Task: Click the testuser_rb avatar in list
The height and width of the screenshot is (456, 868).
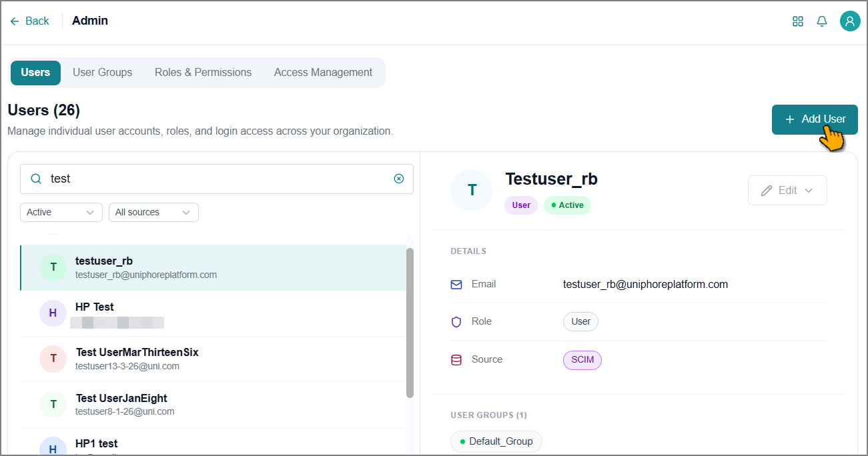Action: pyautogui.click(x=53, y=267)
